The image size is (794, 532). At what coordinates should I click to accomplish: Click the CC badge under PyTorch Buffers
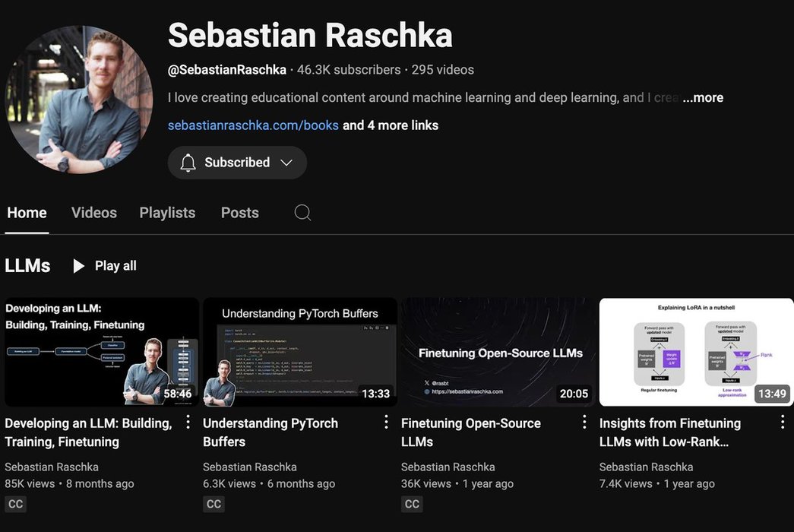(214, 504)
